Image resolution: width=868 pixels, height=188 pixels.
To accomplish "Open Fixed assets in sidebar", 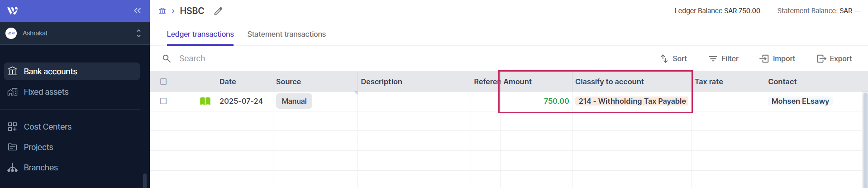I will pyautogui.click(x=46, y=92).
